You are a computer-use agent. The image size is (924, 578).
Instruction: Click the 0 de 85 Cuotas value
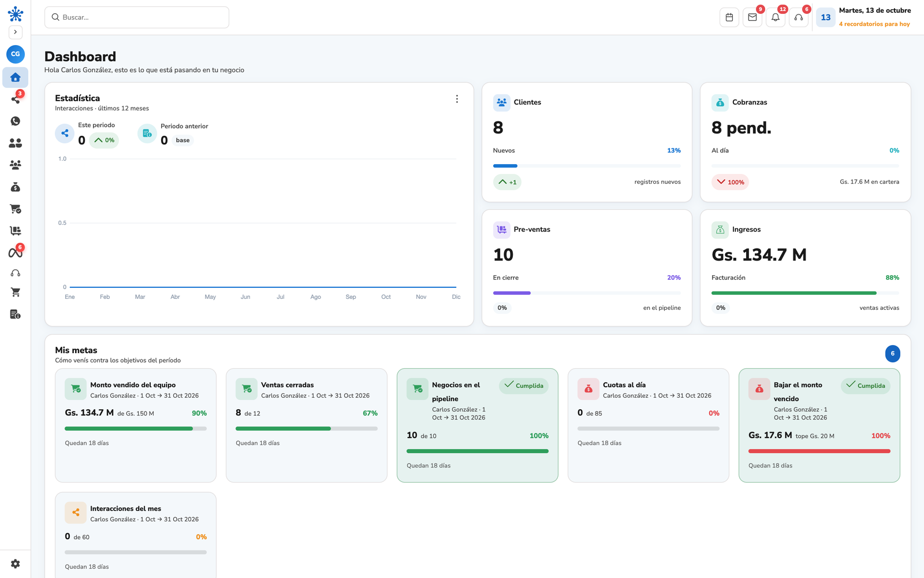click(x=590, y=413)
